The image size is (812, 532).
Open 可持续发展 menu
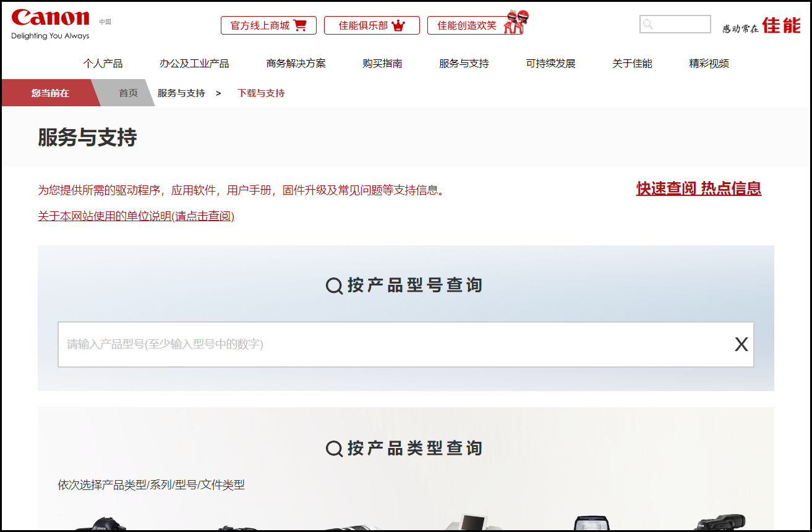pos(551,64)
